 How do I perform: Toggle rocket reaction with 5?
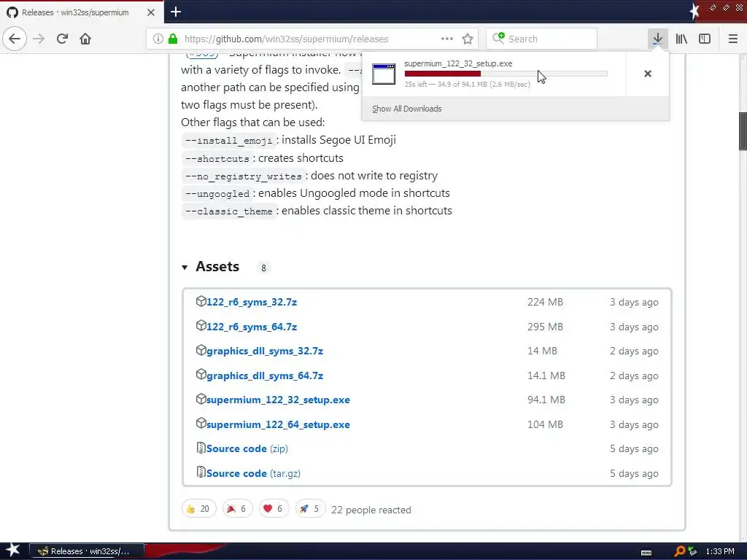pos(310,508)
